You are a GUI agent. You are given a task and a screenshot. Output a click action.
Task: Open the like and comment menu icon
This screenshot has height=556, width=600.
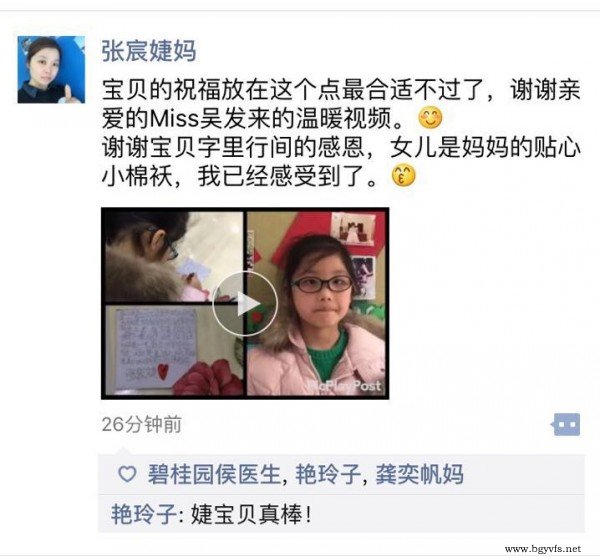[566, 424]
